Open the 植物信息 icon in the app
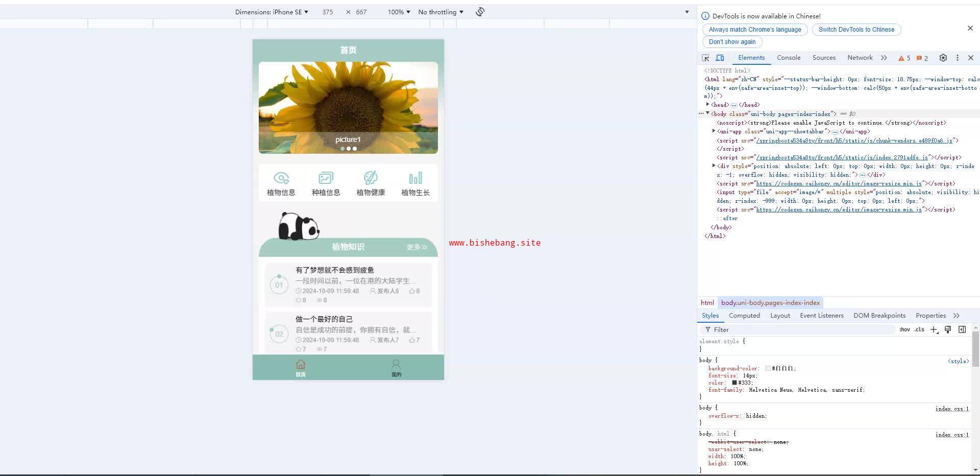Image resolution: width=980 pixels, height=476 pixels. [281, 178]
